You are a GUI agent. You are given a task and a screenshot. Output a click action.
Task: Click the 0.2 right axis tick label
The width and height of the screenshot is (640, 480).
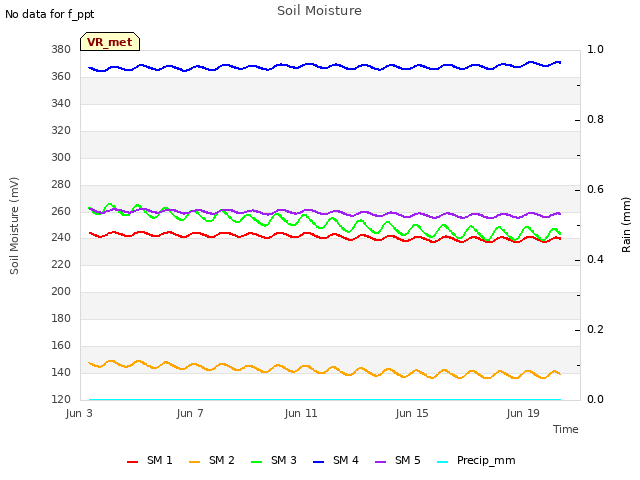tap(595, 329)
